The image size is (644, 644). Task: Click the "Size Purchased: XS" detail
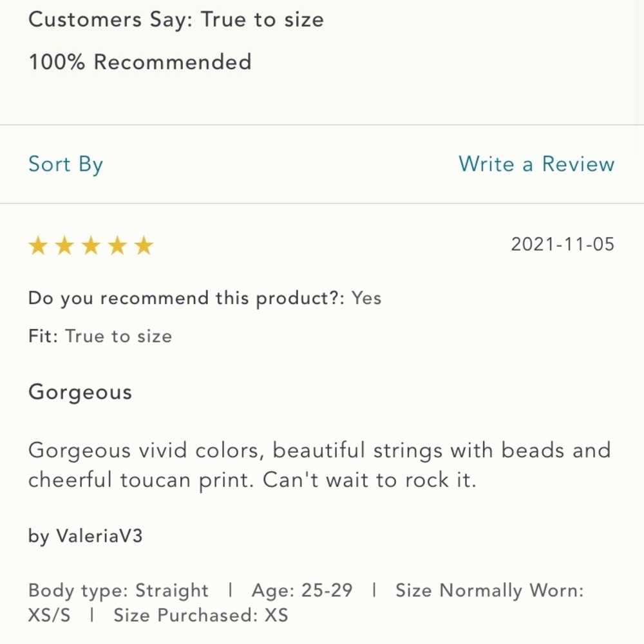[200, 615]
